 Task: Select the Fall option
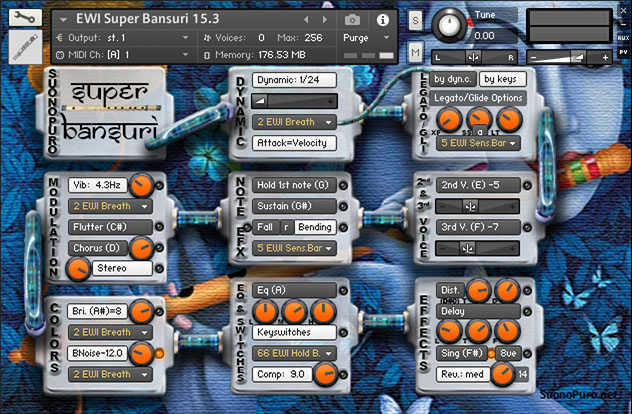tap(265, 227)
